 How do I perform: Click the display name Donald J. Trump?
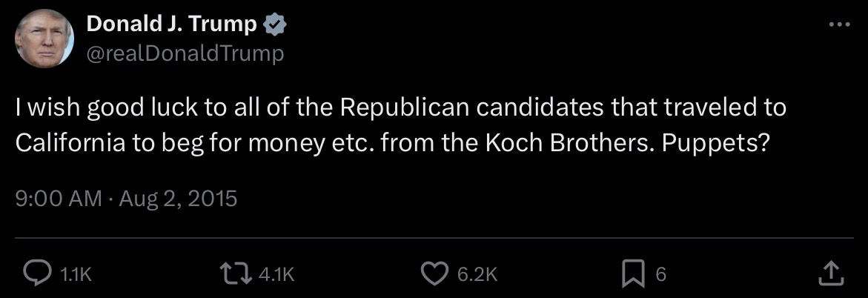click(x=172, y=24)
